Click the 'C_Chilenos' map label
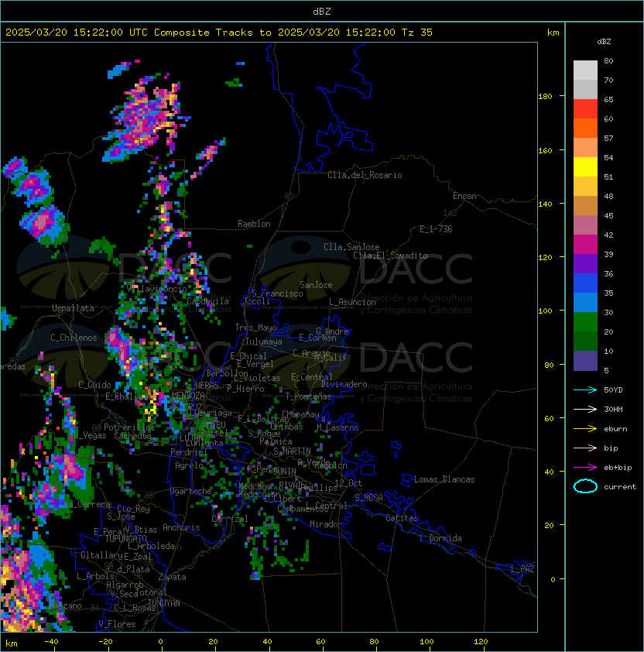This screenshot has height=652, width=644. 74,338
